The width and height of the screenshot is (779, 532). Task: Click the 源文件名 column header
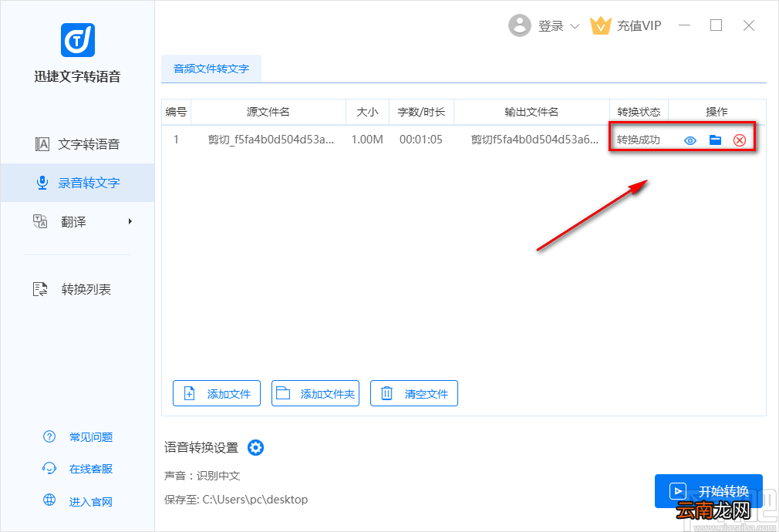(268, 112)
